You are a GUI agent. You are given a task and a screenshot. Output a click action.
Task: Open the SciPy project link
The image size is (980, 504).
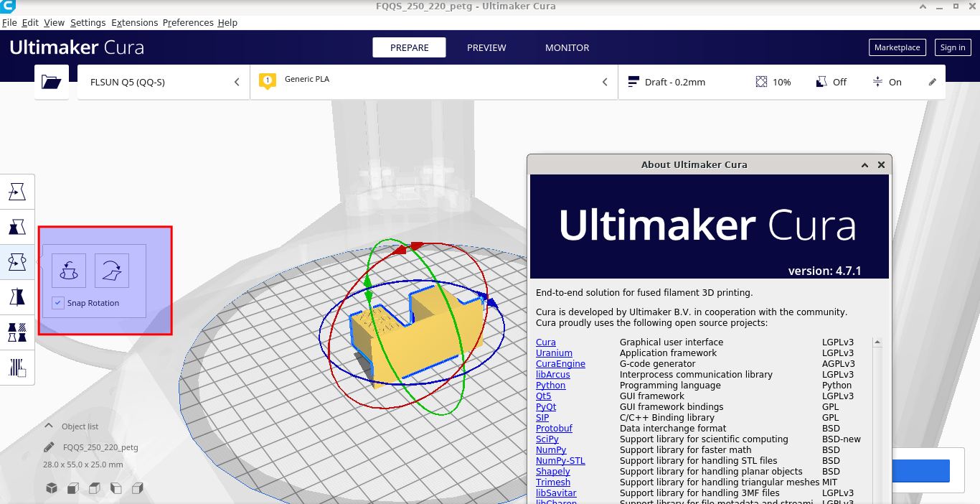[x=547, y=439]
